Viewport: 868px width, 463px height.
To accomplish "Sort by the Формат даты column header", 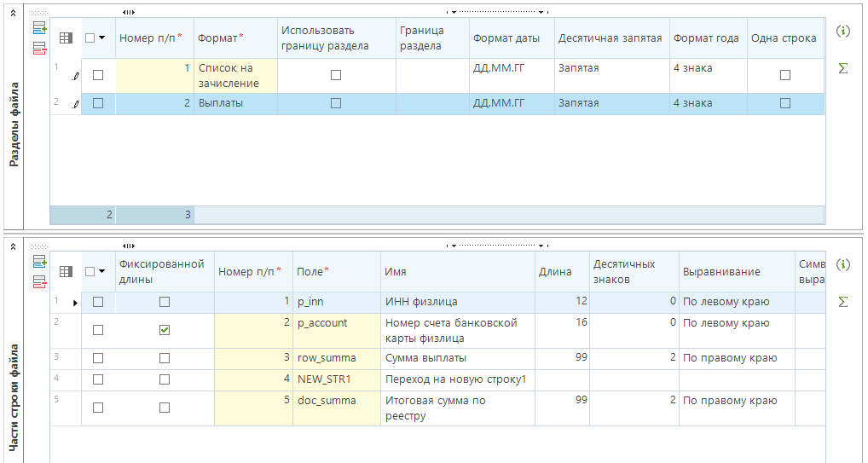I will click(x=506, y=38).
